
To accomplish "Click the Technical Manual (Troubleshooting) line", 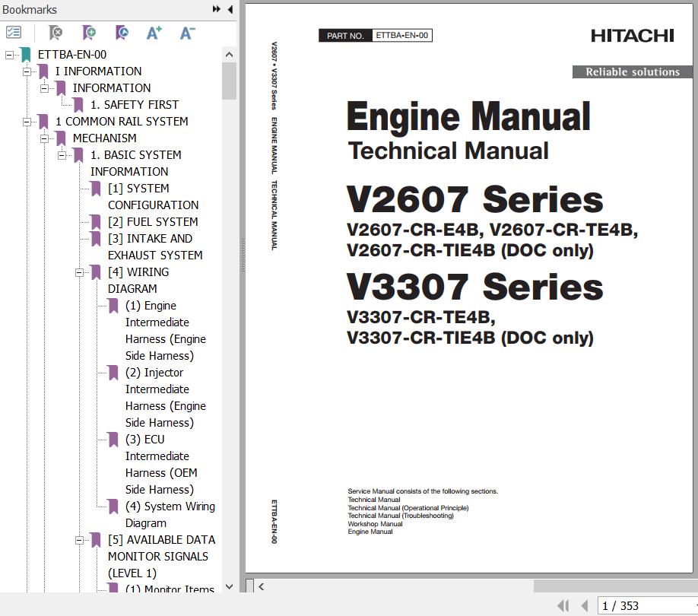I will coord(401,516).
